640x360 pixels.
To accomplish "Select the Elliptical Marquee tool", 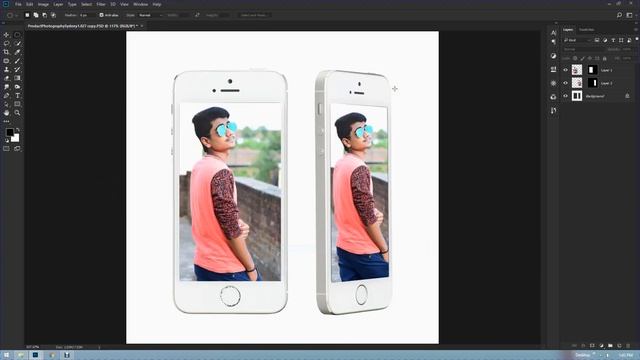I will tap(17, 35).
